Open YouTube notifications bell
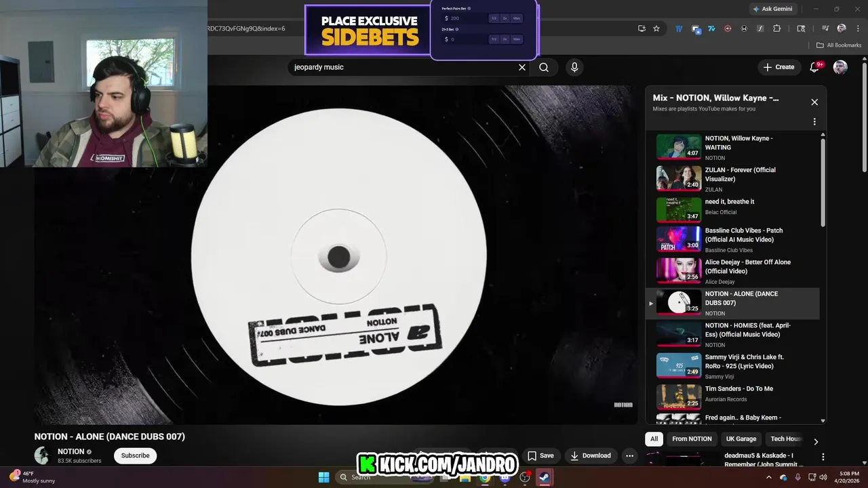The width and height of the screenshot is (868, 488). 815,67
